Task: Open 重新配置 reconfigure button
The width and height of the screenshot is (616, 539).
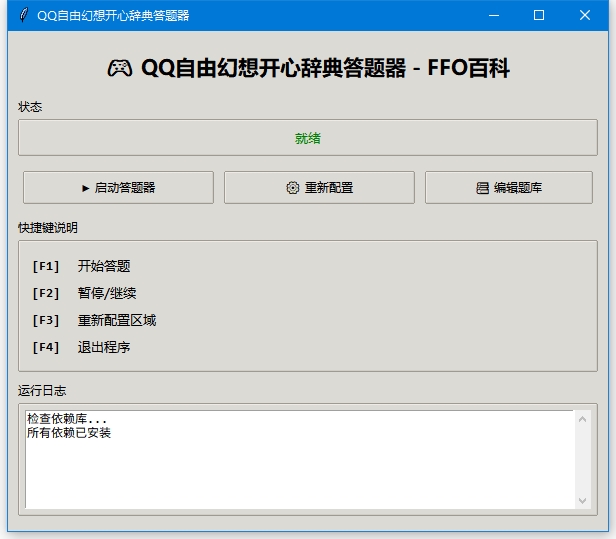Action: pos(319,187)
